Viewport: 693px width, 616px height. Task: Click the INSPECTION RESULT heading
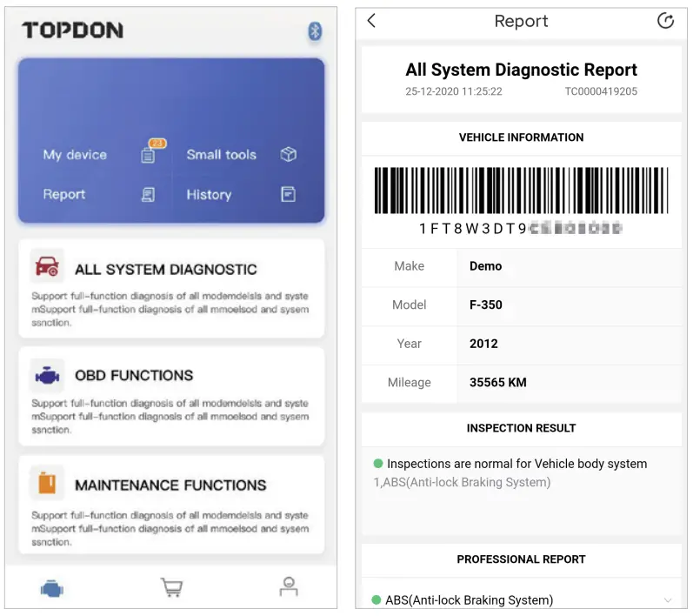(x=521, y=428)
